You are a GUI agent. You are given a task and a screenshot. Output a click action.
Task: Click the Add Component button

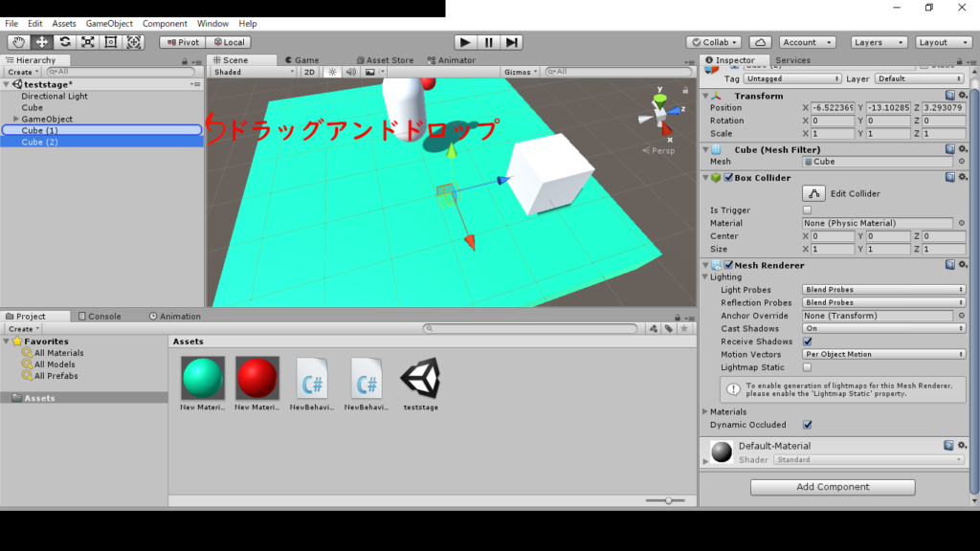point(833,487)
